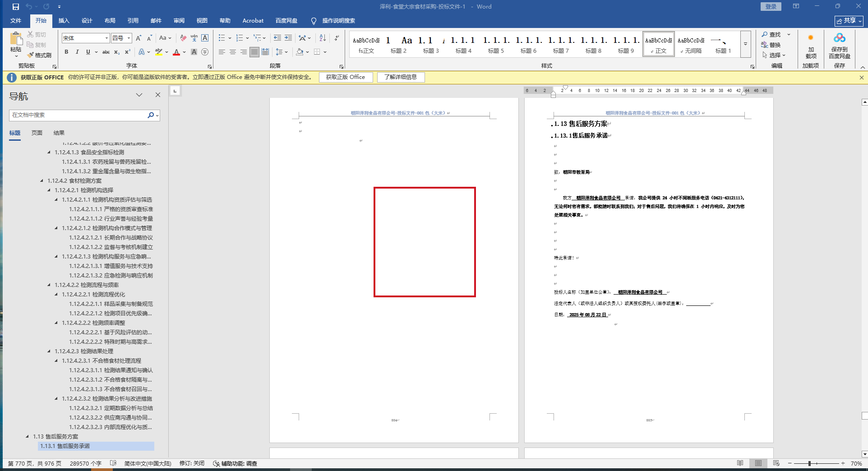Apply character border icon
Viewport: 868px width, 471px height.
tap(205, 38)
